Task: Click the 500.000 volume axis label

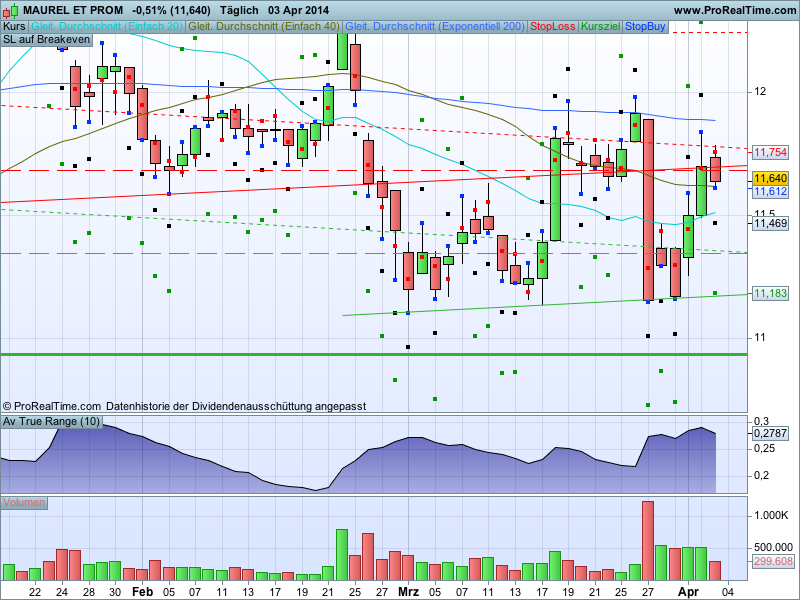Action: tap(773, 547)
